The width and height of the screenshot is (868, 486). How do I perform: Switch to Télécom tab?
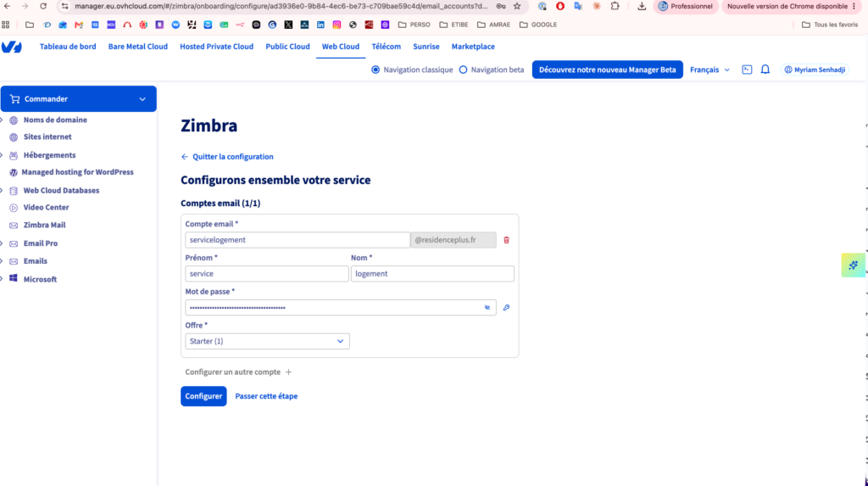(x=386, y=47)
